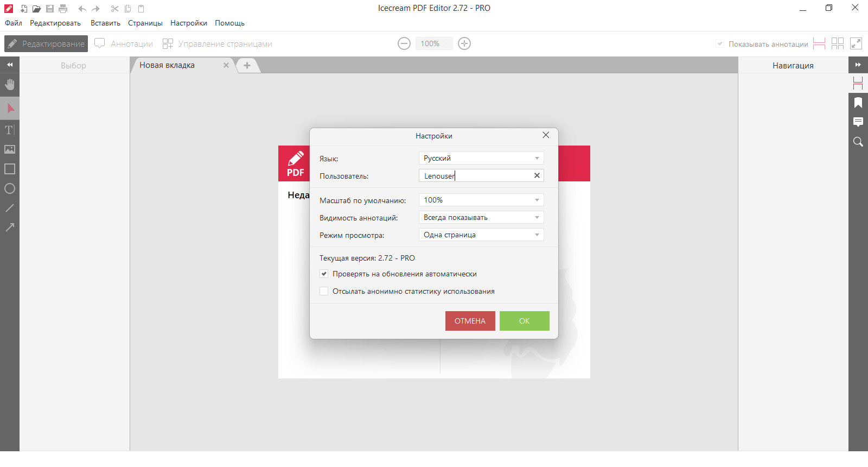Select the text editing tool
The width and height of the screenshot is (868, 467).
[x=10, y=130]
